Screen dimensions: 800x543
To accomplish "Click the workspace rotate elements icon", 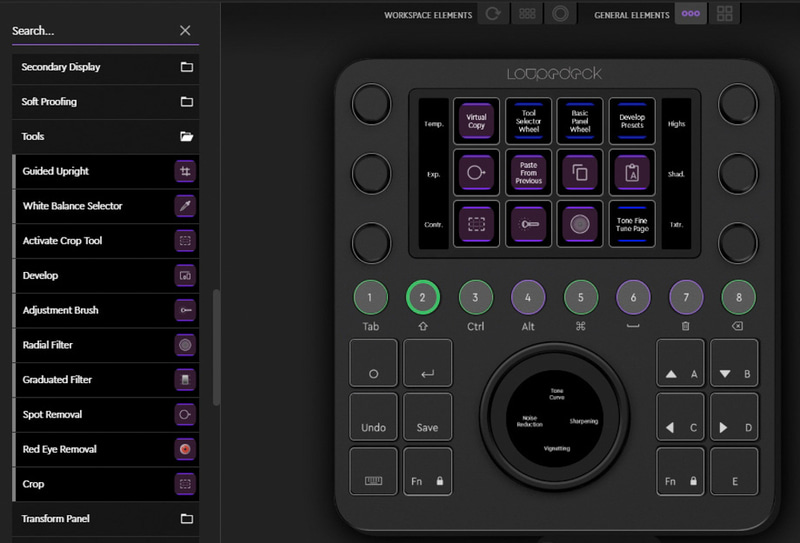I will [493, 14].
